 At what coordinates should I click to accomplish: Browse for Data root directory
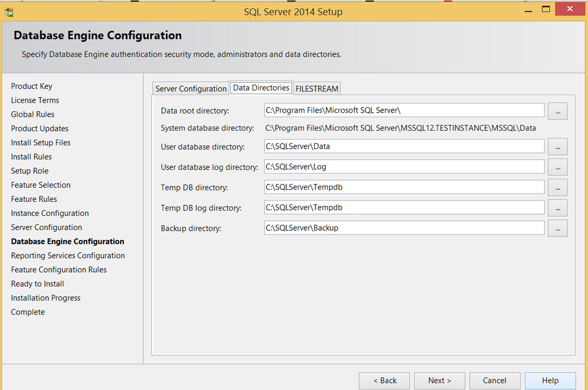[x=558, y=111]
